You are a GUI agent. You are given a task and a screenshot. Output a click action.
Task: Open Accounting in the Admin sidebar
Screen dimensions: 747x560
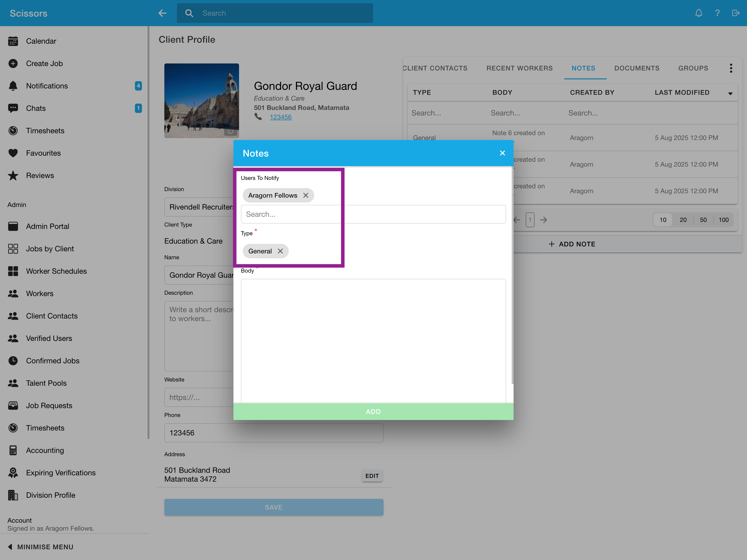click(x=45, y=450)
